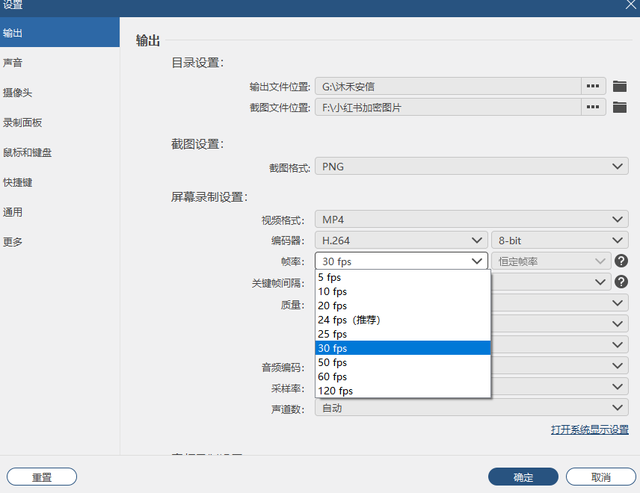Open the 恒定帧率 dropdown
This screenshot has width=640, height=493.
pyautogui.click(x=551, y=261)
